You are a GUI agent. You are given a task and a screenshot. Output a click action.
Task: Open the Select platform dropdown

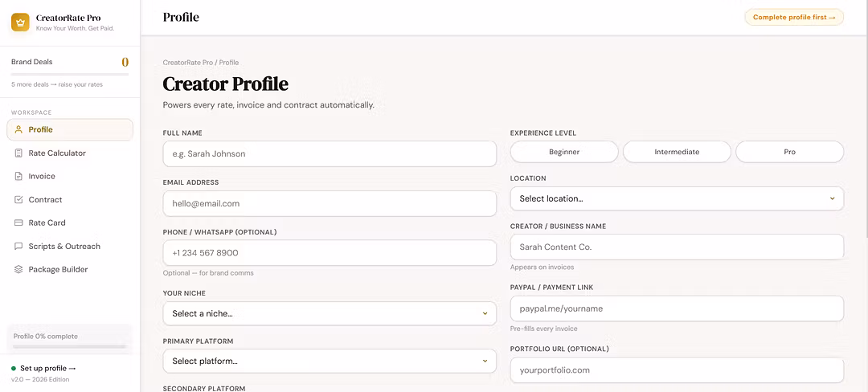(330, 361)
